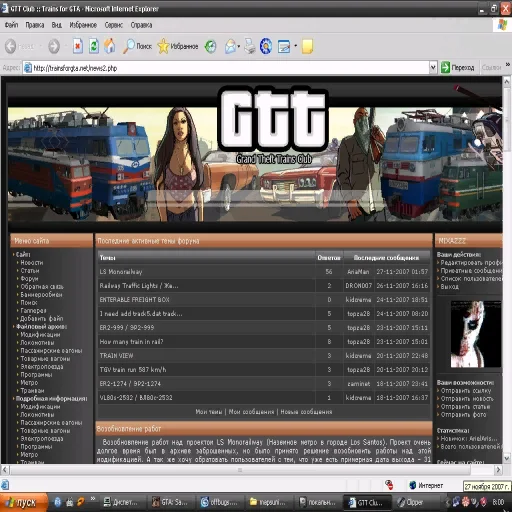The width and height of the screenshot is (512, 512).
Task: Open the Файл menu
Action: 11,25
